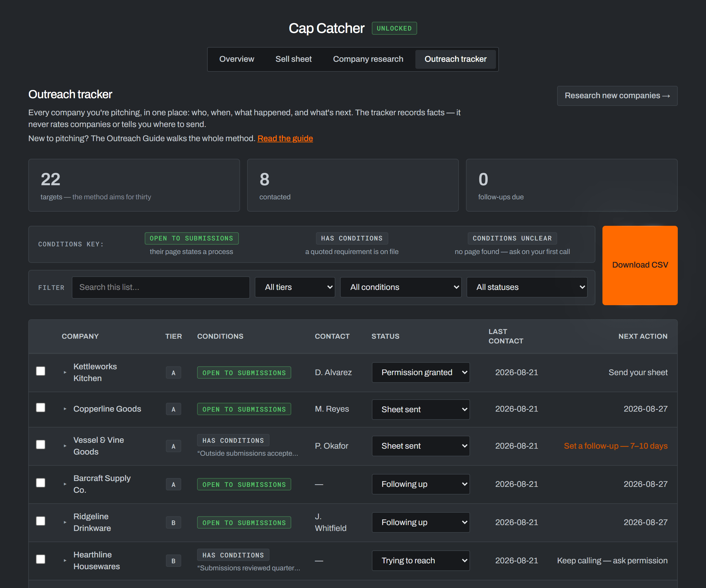Open the Read the guide link
Screen dimensions: 706x588
[285, 138]
